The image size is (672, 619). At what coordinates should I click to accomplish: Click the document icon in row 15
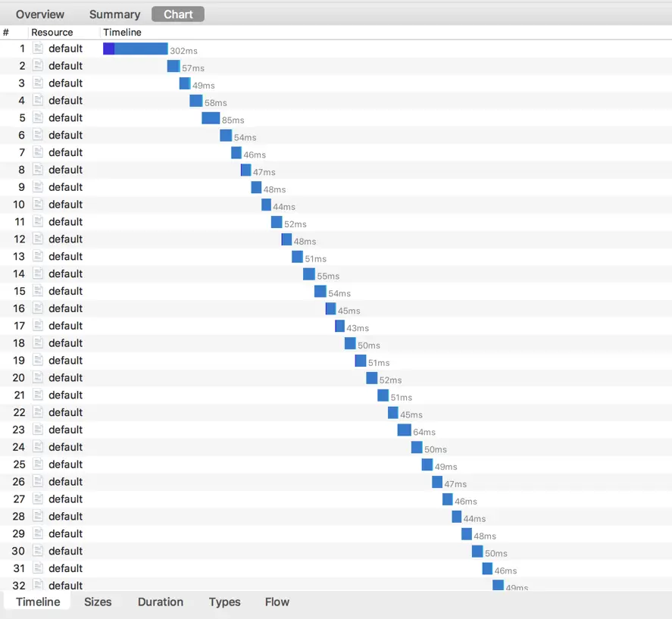pos(38,291)
